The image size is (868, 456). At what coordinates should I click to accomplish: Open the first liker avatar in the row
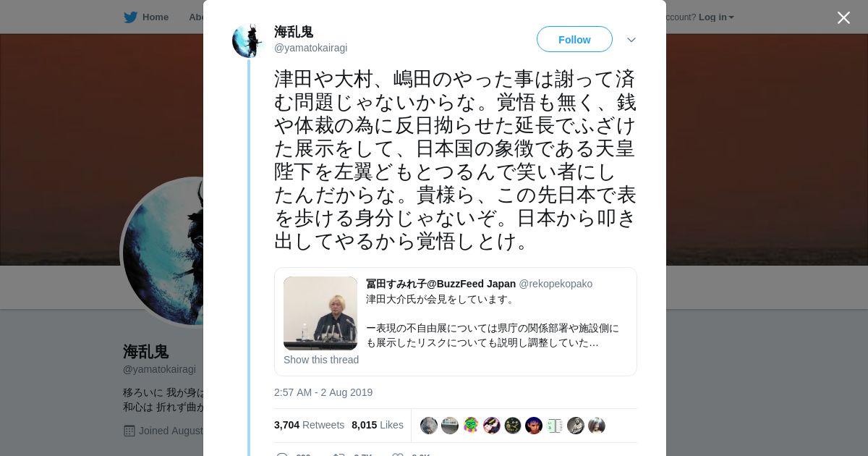(x=429, y=426)
